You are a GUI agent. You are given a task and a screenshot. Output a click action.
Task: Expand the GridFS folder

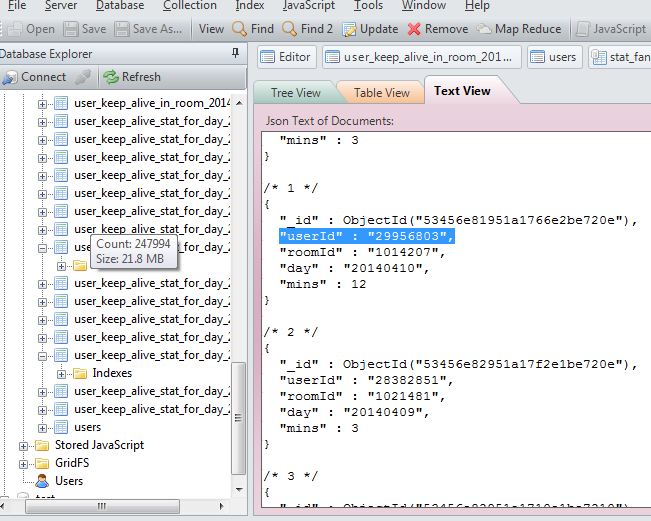(23, 464)
